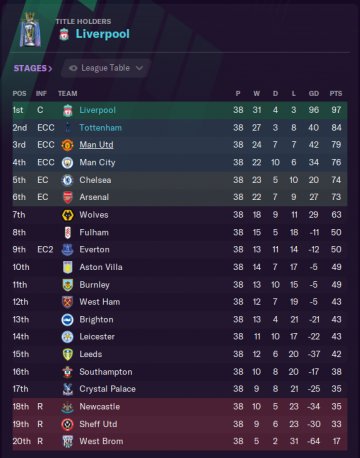Click the Newcastle club badge
This screenshot has height=458, width=360.
(x=68, y=407)
